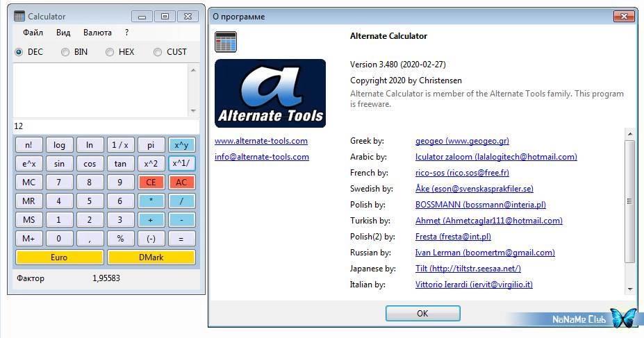Select the DEC number mode

pos(28,51)
